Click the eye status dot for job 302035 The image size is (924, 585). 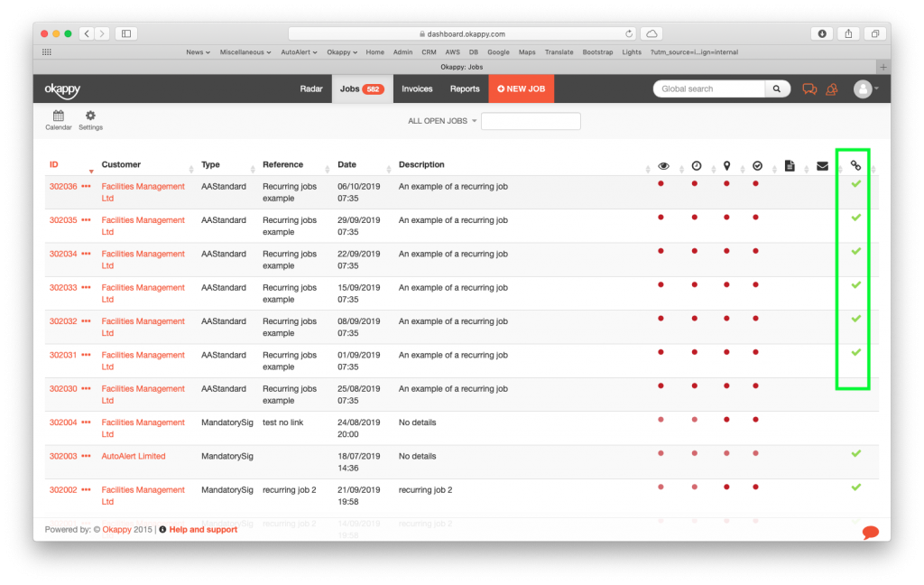point(661,218)
